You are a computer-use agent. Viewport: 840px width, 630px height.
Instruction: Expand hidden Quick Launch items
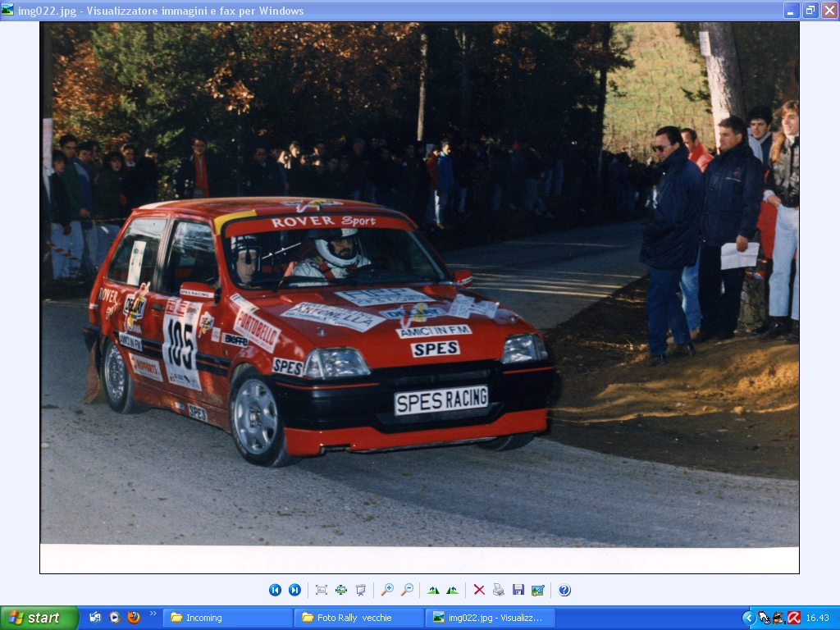click(153, 614)
